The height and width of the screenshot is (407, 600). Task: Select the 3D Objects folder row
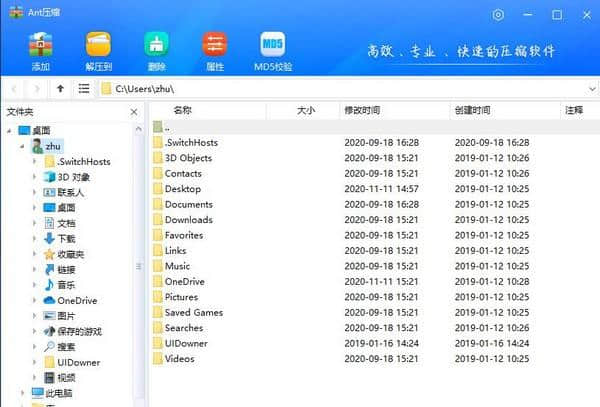[375, 158]
